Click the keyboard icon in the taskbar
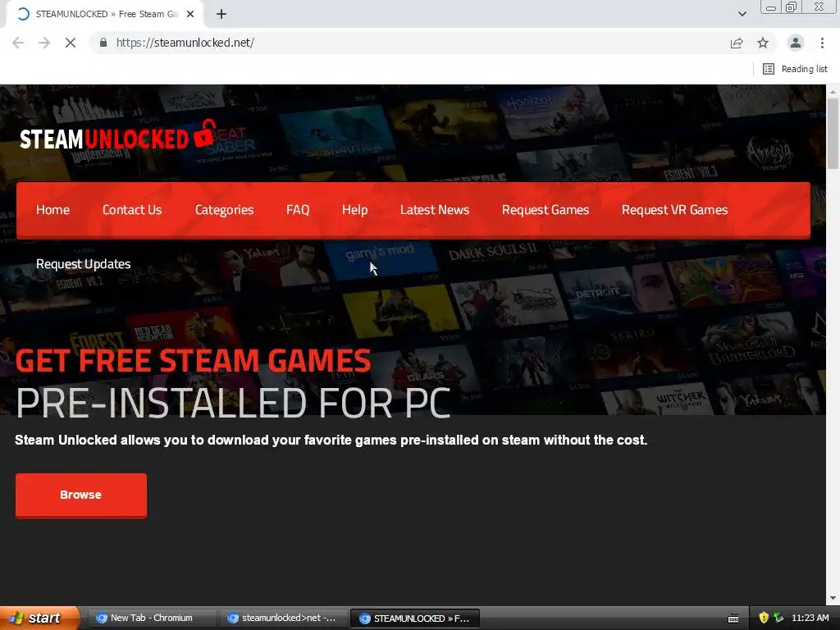 click(x=733, y=619)
